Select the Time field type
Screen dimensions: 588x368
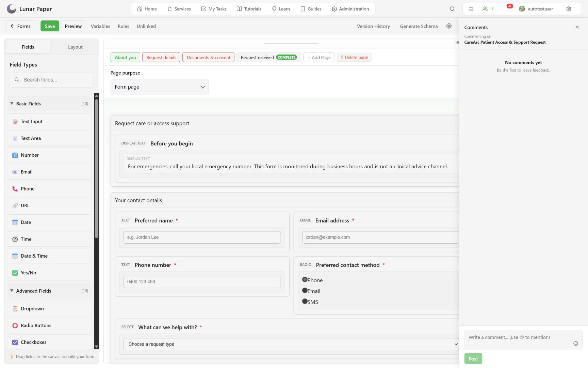click(x=49, y=239)
